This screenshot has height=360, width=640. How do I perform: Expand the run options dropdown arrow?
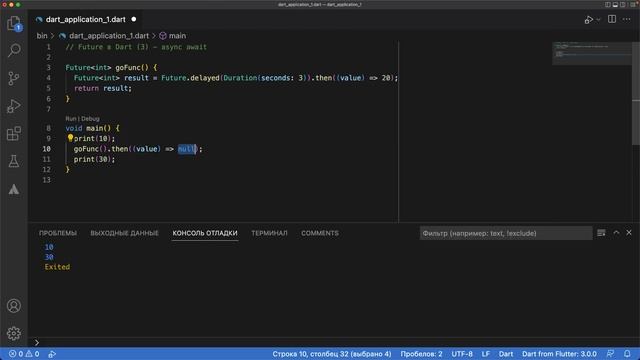(x=598, y=20)
